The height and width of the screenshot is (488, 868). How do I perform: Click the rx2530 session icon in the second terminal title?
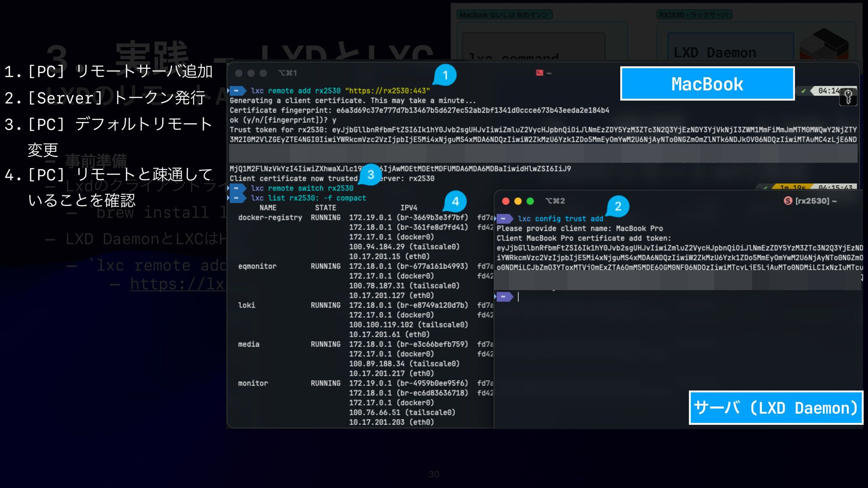click(788, 201)
